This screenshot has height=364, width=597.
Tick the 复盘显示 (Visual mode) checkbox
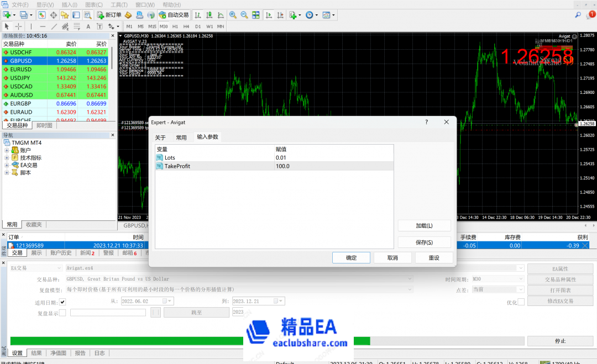point(62,313)
